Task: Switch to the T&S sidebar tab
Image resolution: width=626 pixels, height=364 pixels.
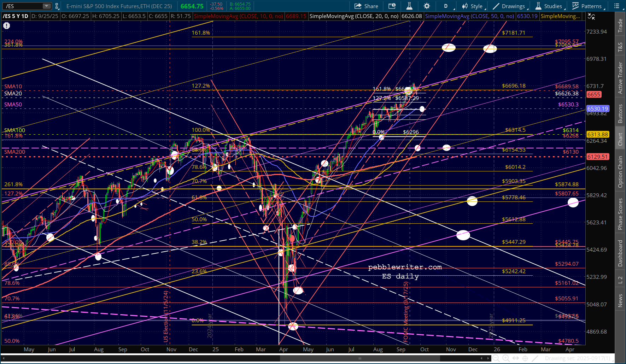Action: 620,47
